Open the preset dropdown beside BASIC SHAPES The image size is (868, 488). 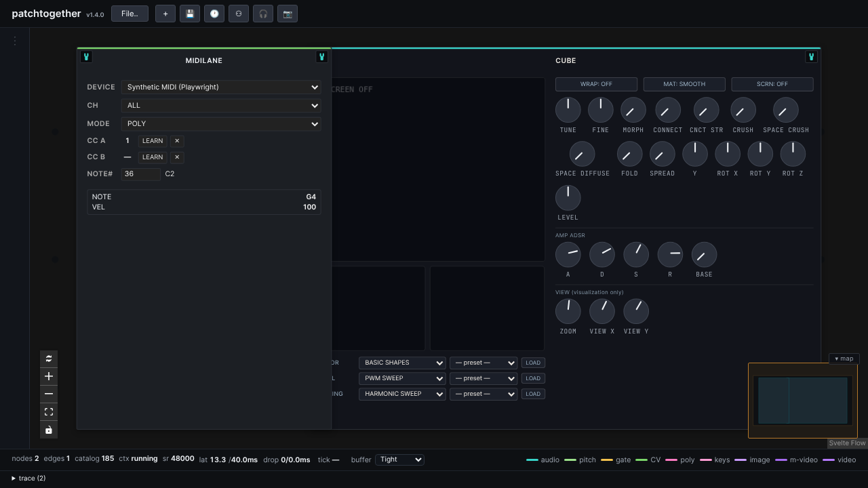(x=484, y=363)
